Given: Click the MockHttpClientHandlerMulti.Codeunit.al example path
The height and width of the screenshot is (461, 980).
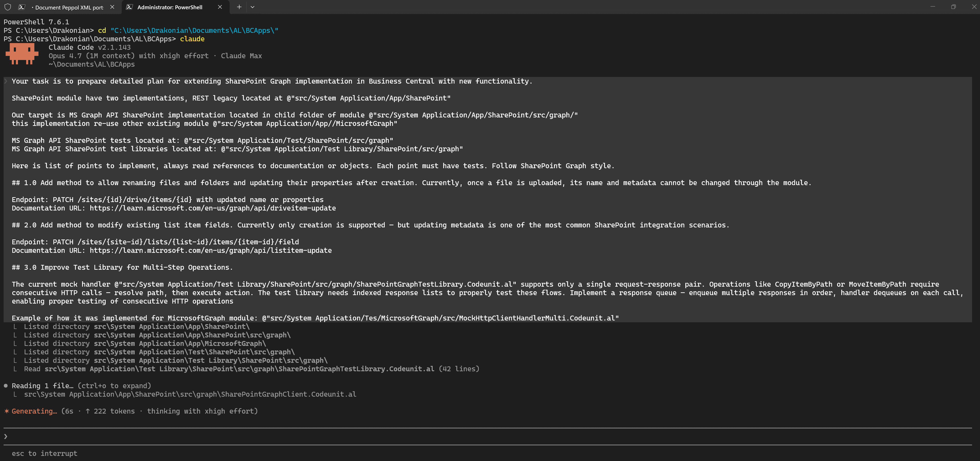Looking at the screenshot, I should coord(441,318).
